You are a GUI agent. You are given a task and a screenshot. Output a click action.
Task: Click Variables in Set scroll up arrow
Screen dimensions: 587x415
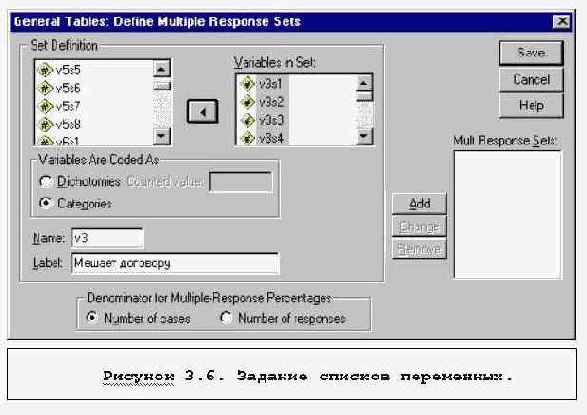pyautogui.click(x=364, y=83)
